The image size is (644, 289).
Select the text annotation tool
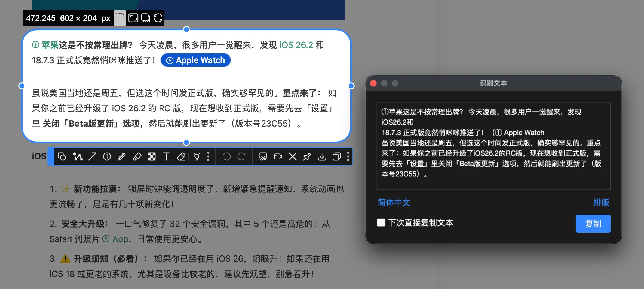click(x=166, y=156)
